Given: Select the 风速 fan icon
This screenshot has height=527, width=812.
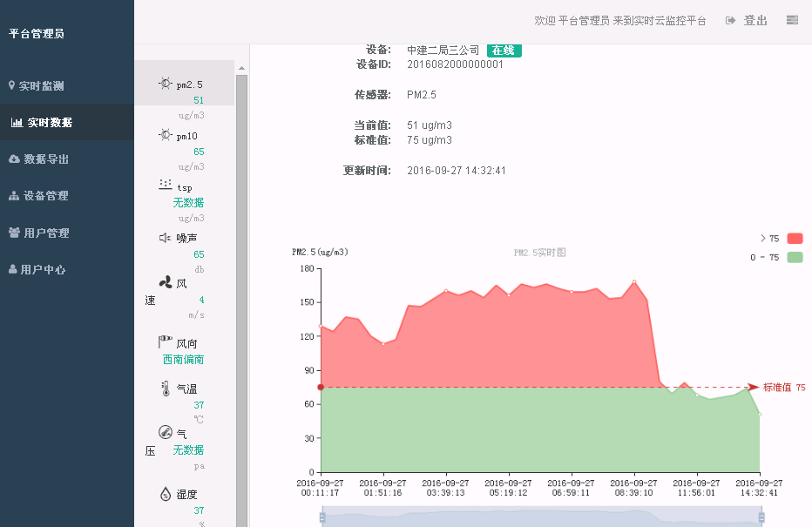Looking at the screenshot, I should point(166,282).
